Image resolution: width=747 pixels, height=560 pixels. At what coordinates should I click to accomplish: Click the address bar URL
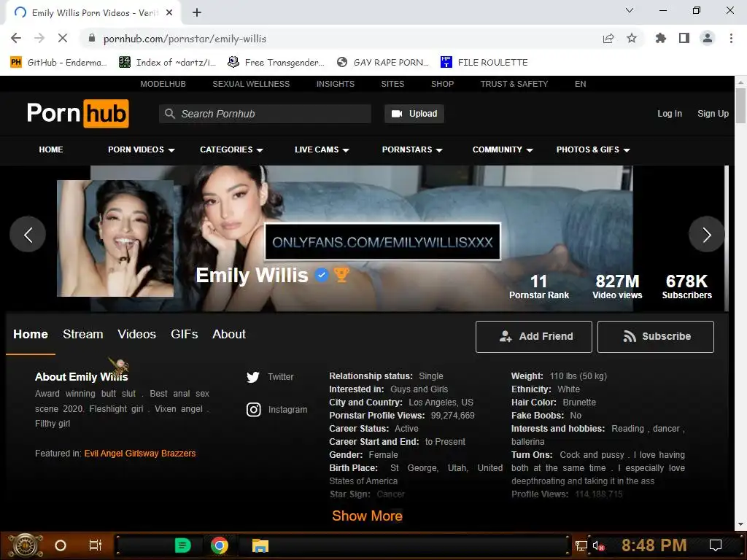[x=185, y=39]
